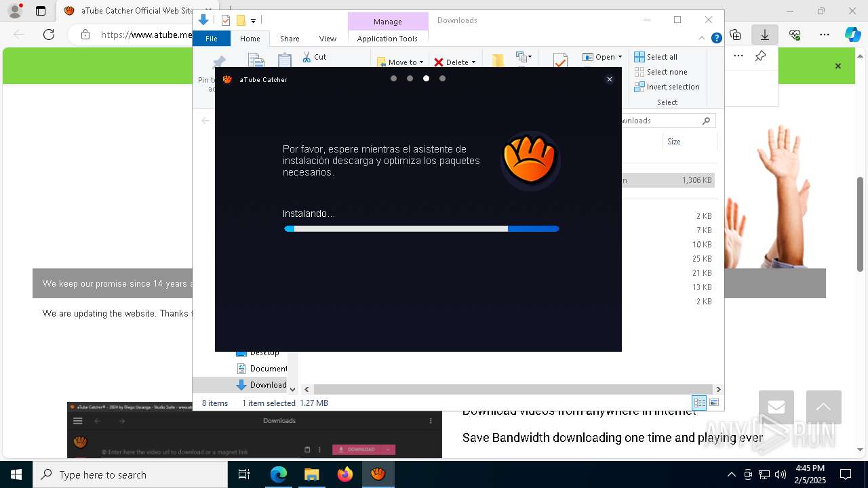Viewport: 868px width, 488px height.
Task: Select the file row showing 1,306 KB
Action: [x=668, y=180]
